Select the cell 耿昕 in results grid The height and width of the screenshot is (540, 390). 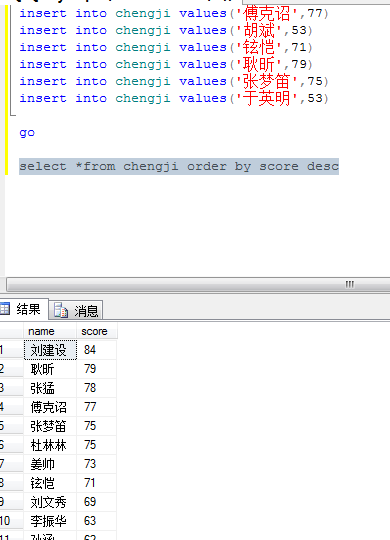pyautogui.click(x=50, y=369)
